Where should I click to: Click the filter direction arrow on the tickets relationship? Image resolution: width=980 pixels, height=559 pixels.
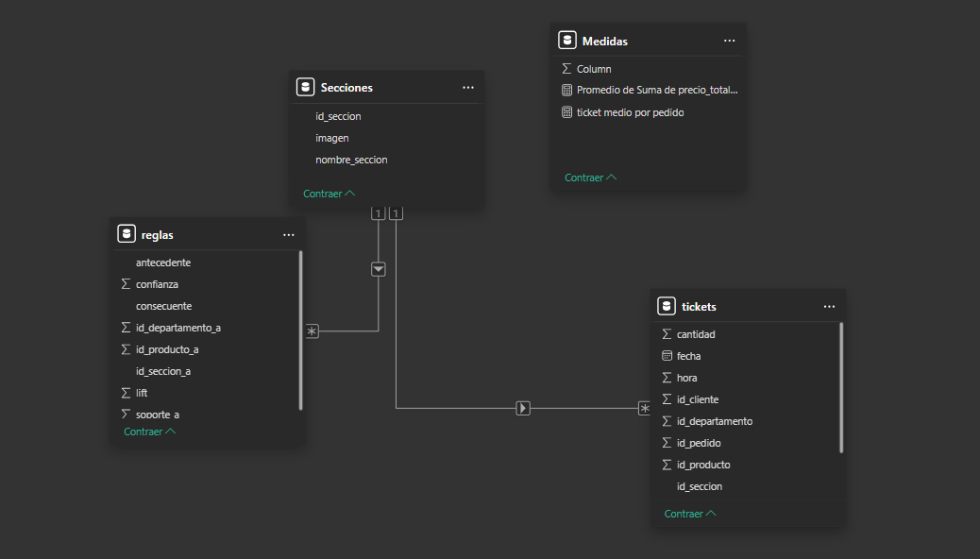(x=523, y=408)
